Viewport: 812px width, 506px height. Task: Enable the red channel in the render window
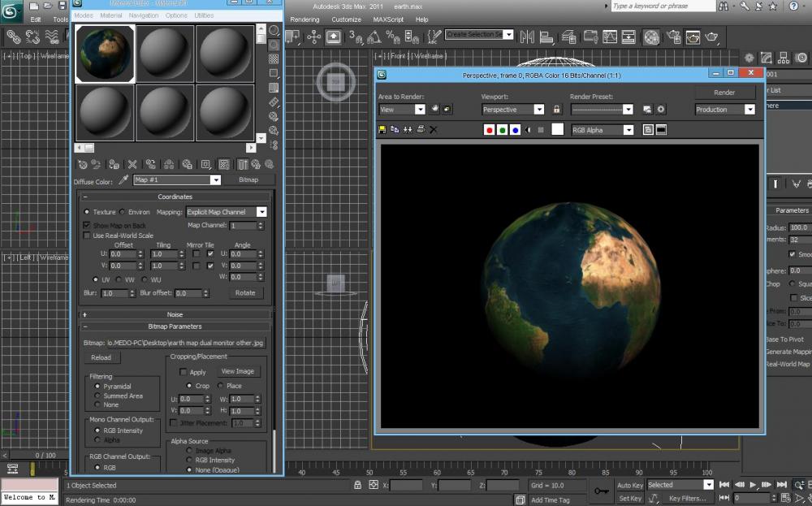(x=490, y=130)
